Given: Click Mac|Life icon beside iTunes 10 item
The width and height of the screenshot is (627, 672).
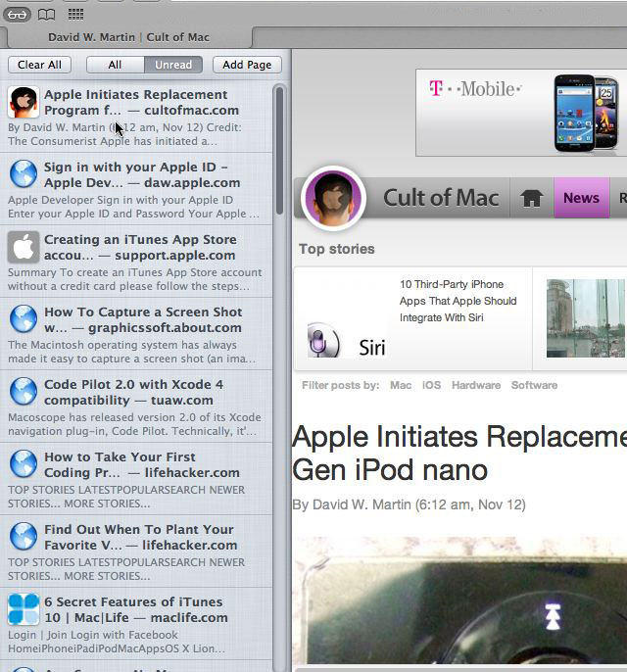Looking at the screenshot, I should (24, 609).
